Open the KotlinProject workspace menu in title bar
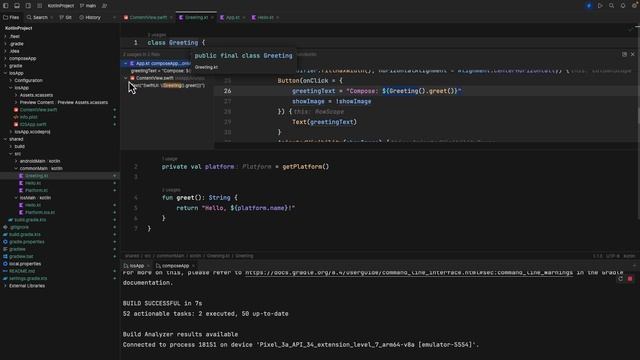This screenshot has width=640, height=360. (x=61, y=6)
